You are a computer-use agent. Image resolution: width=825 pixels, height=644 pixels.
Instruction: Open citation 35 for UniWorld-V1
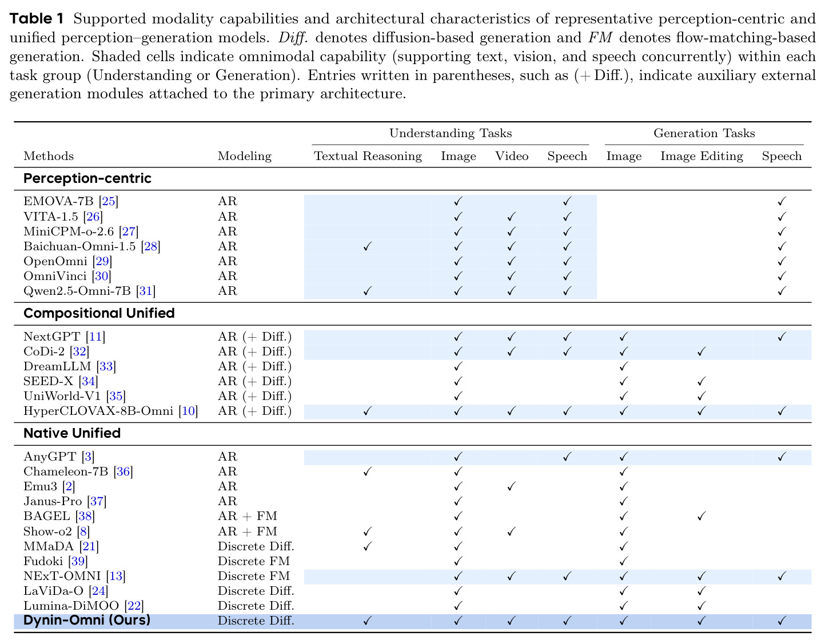(115, 396)
